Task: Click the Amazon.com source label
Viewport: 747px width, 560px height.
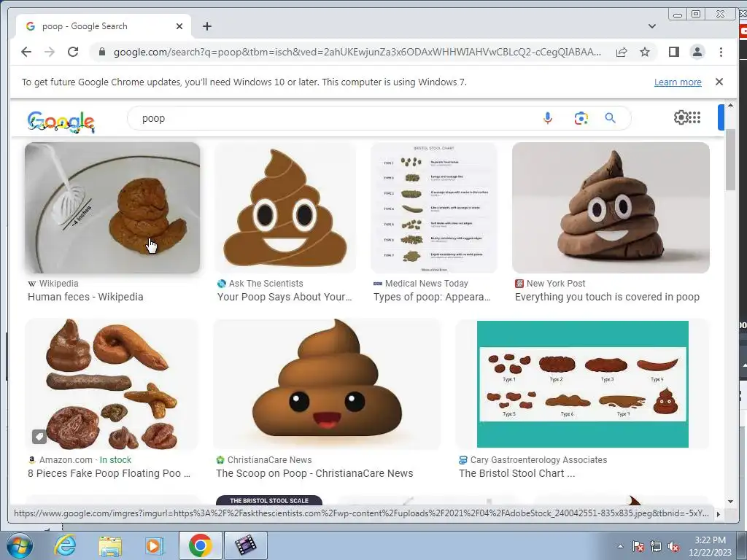Action: (x=66, y=460)
